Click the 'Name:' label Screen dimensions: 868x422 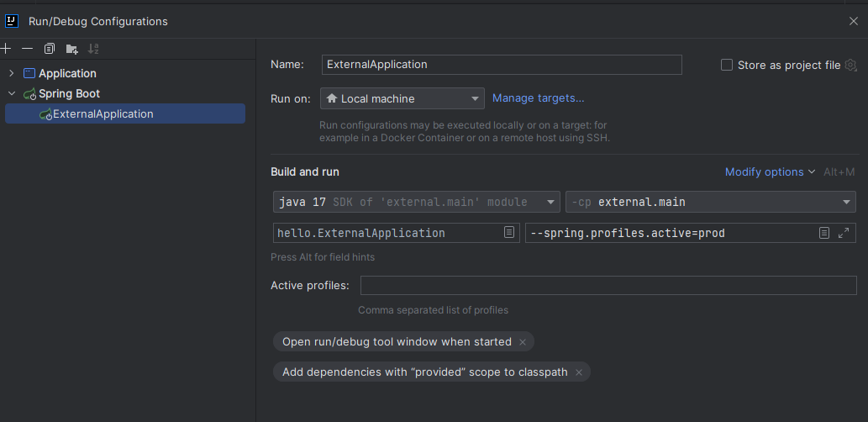tap(287, 64)
